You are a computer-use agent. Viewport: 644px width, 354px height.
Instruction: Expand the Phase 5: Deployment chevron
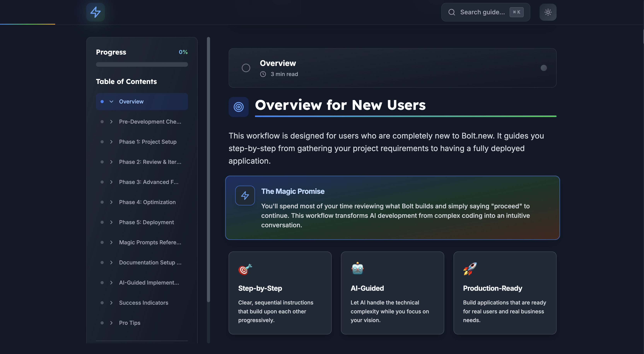111,222
